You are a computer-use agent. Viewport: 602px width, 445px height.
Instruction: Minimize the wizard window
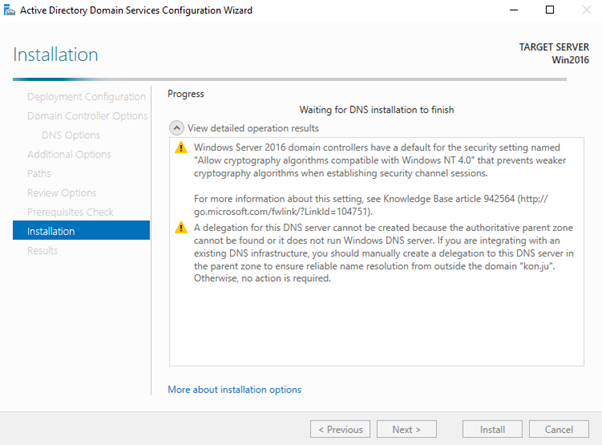[514, 10]
